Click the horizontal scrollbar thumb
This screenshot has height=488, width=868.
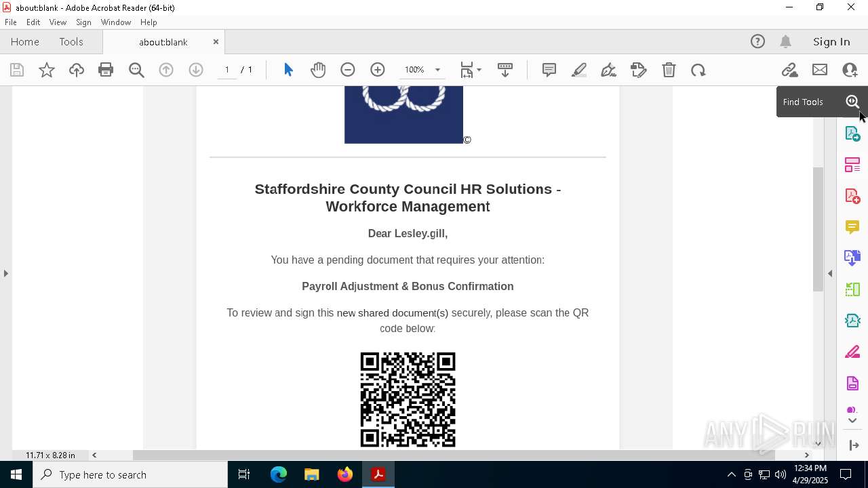coord(455,455)
